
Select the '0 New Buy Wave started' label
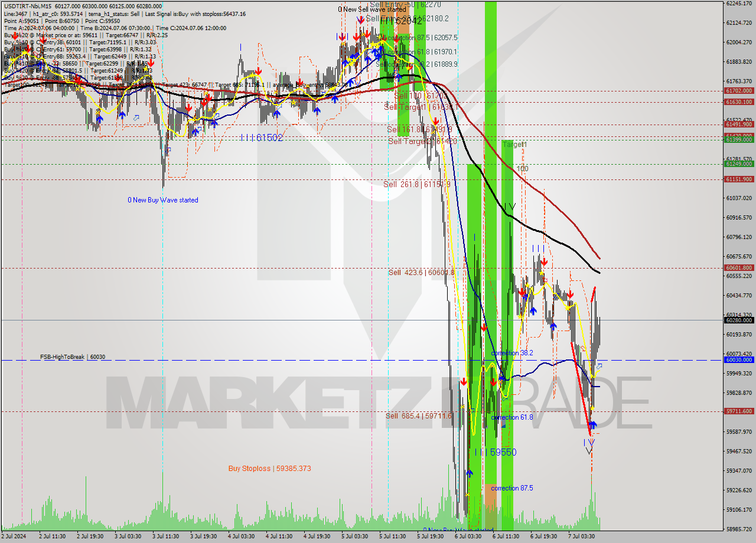(x=163, y=200)
